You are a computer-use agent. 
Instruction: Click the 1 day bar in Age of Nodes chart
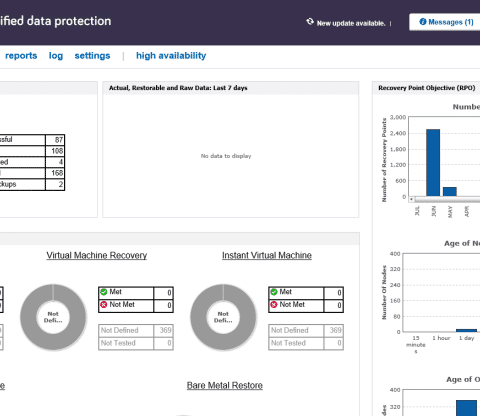(x=466, y=330)
